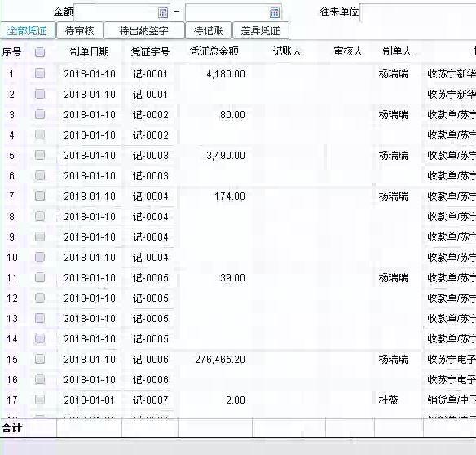Switch to 待审核 tab
The image size is (476, 455).
coord(80,31)
